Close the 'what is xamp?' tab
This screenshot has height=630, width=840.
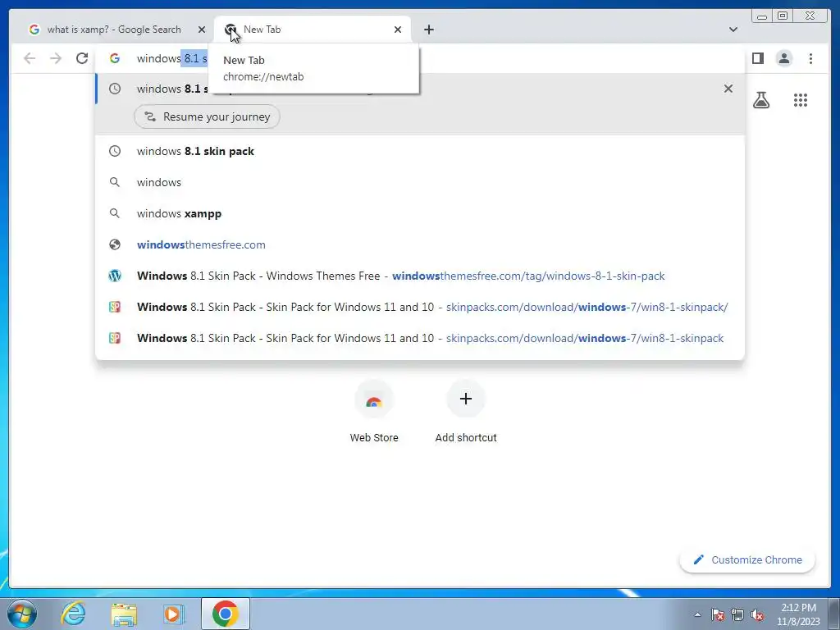pos(202,30)
